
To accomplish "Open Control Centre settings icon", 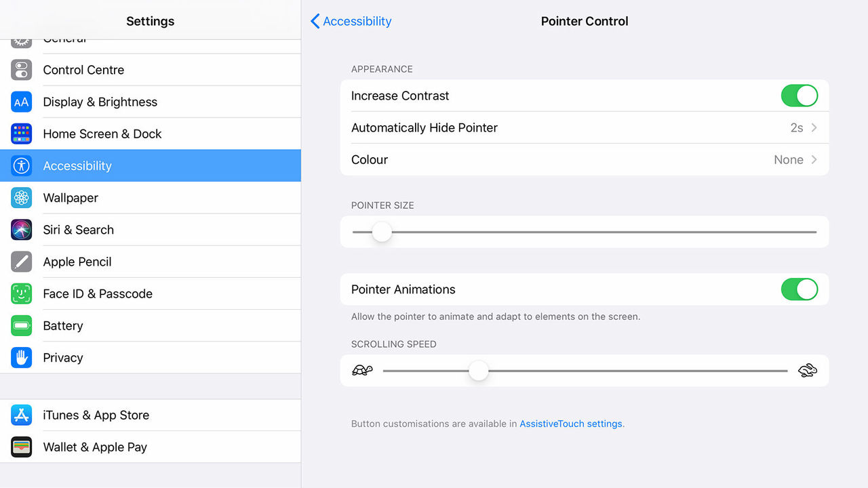I will pos(22,70).
